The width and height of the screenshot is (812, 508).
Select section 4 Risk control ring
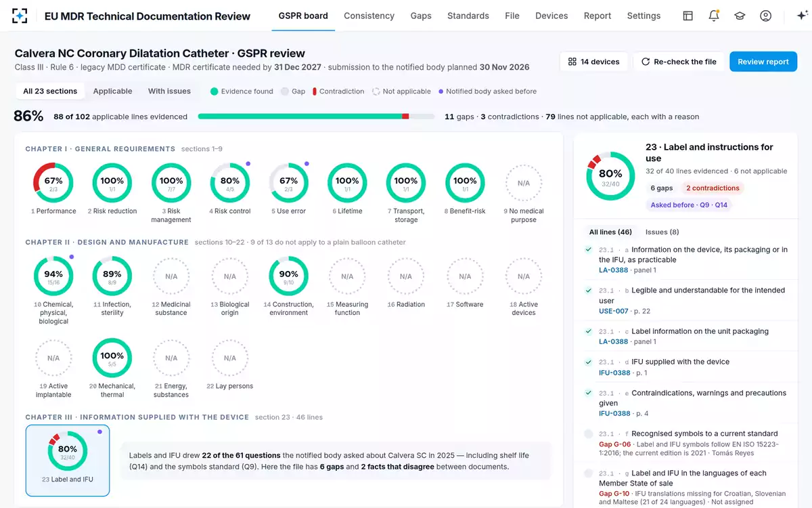pos(230,183)
